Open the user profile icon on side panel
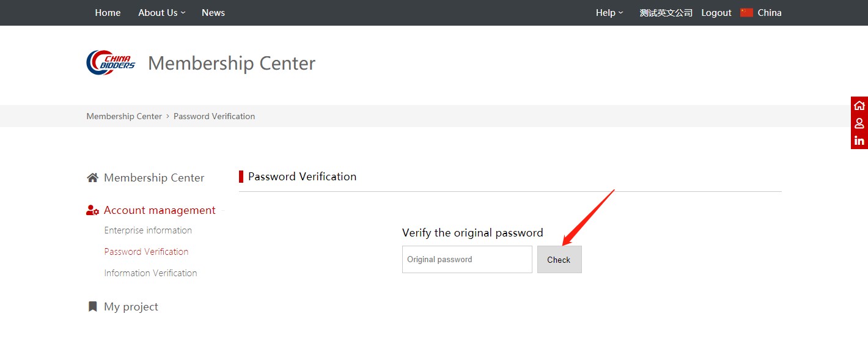 [859, 123]
